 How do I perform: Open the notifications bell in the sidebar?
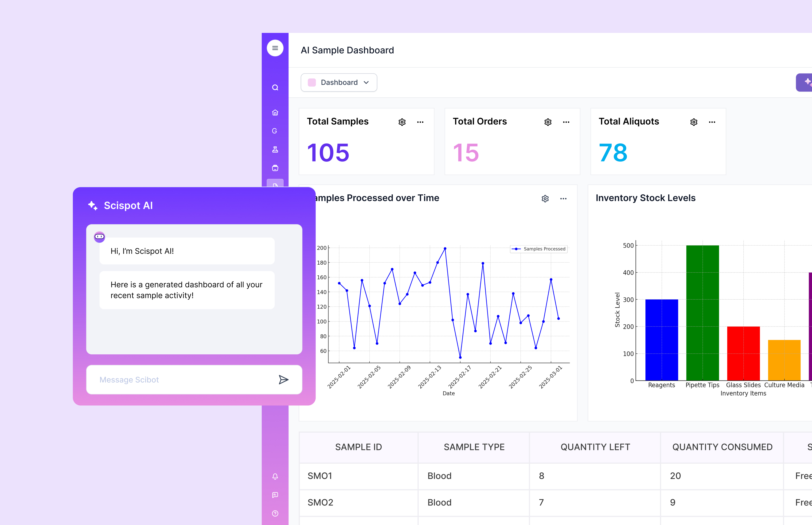click(x=275, y=477)
